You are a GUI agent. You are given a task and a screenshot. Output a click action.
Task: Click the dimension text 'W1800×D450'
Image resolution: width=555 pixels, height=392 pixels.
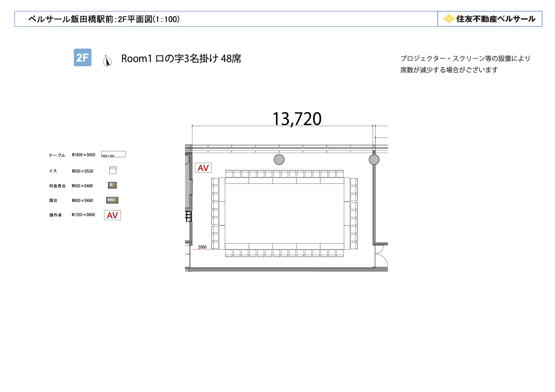click(84, 155)
